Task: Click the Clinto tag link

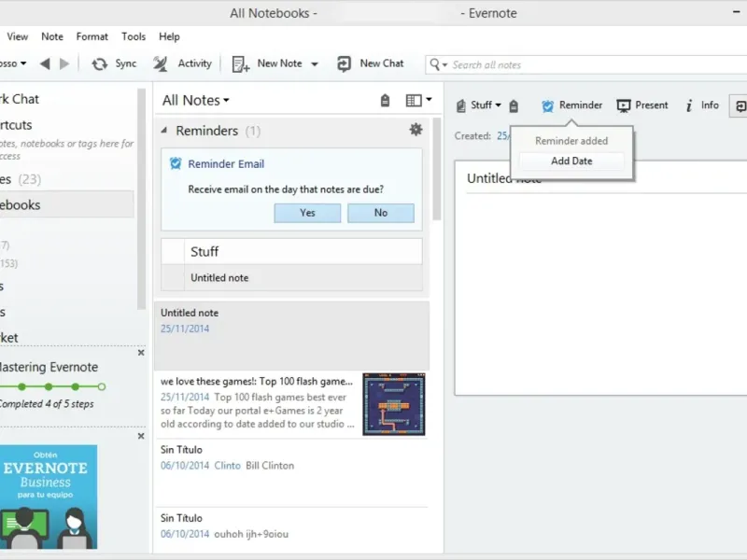Action: tap(227, 466)
